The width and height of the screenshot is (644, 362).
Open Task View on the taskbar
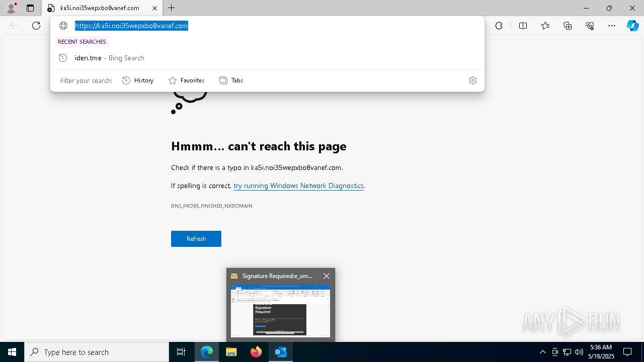tap(181, 352)
